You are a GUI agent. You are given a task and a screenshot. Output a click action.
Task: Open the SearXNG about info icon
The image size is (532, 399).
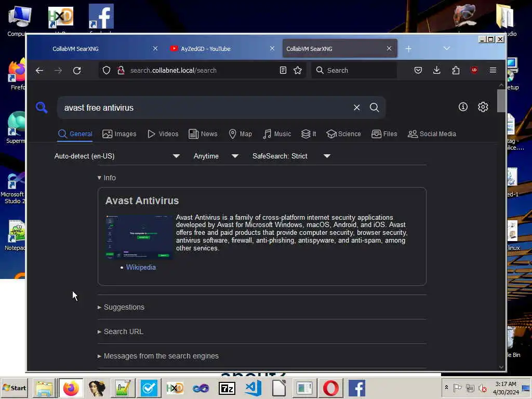point(463,107)
